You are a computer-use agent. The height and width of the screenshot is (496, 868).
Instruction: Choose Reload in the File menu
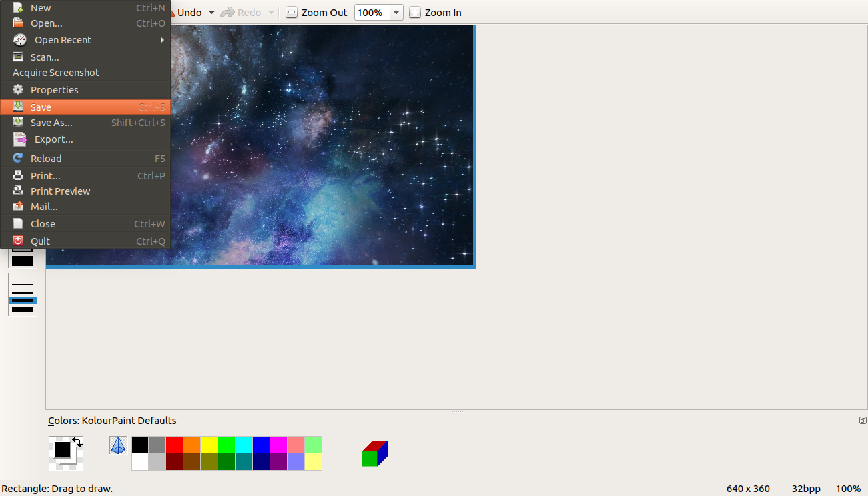(85, 159)
